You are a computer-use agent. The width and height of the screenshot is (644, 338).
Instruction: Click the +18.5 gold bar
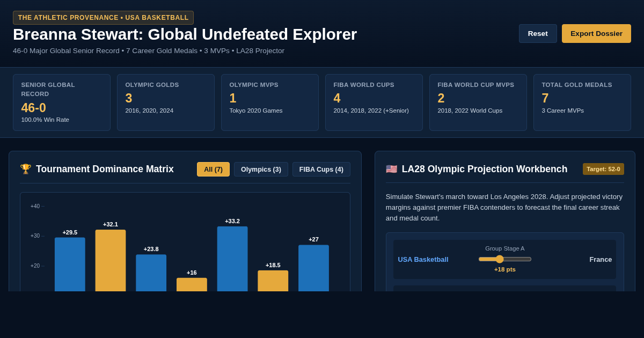[273, 281]
